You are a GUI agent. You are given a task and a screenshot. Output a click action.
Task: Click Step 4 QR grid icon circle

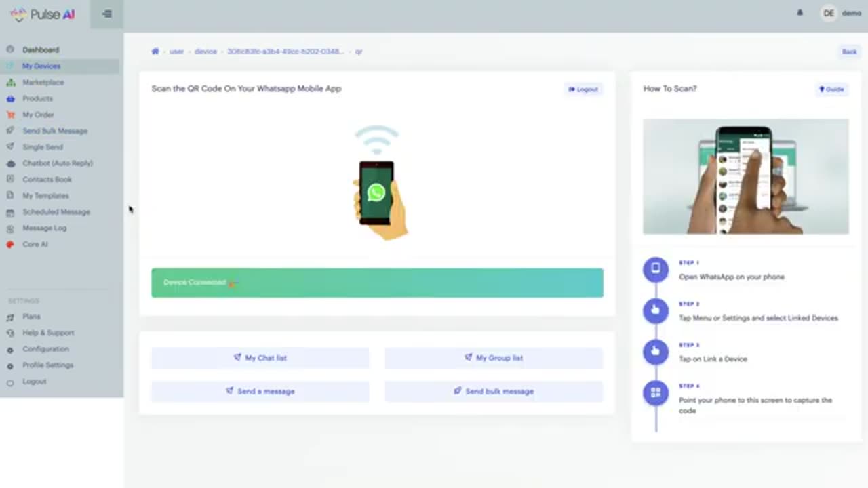pos(656,392)
